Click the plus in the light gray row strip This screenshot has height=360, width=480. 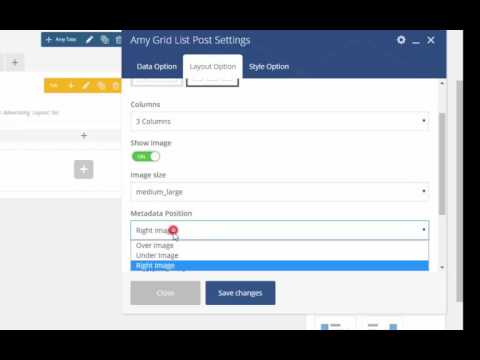[84, 135]
